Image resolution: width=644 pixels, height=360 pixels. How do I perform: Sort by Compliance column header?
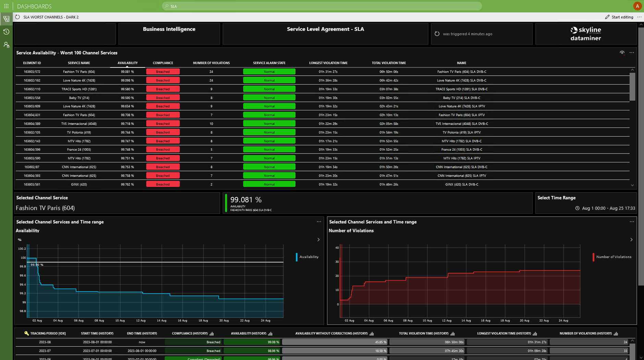(x=163, y=63)
